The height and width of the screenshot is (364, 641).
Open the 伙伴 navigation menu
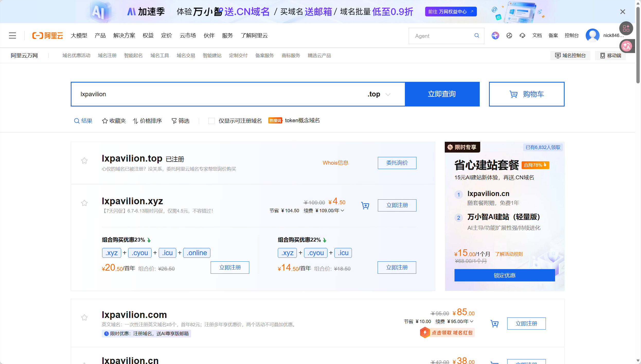209,35
